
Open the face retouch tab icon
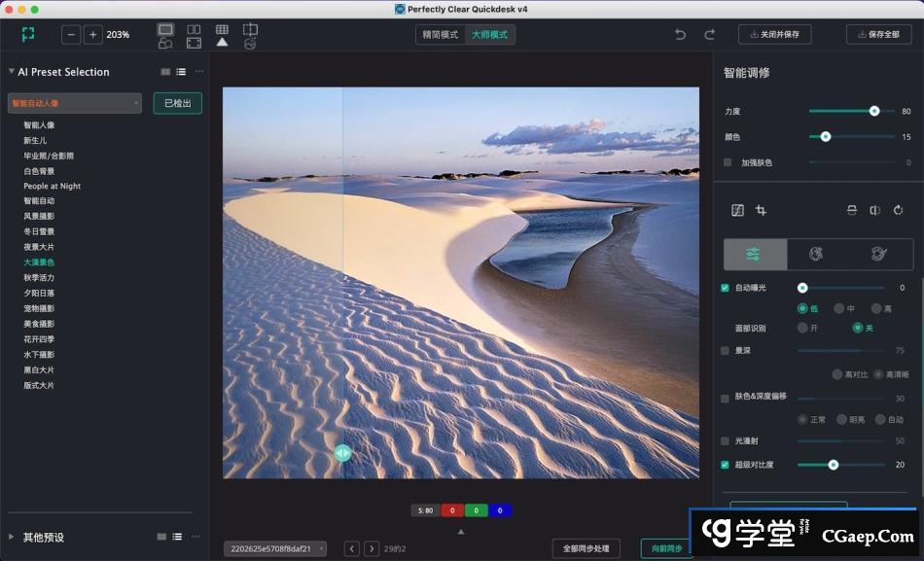click(817, 254)
